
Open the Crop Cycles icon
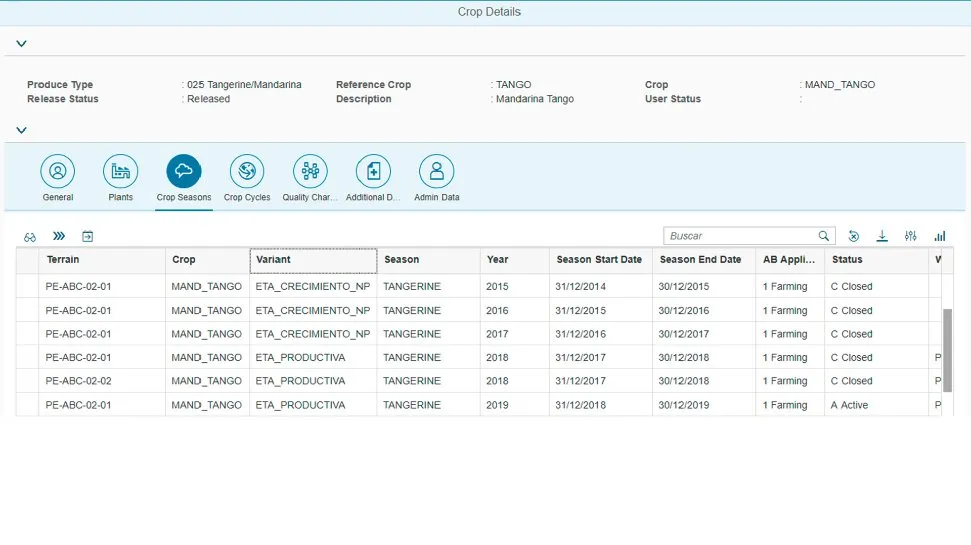click(x=247, y=171)
